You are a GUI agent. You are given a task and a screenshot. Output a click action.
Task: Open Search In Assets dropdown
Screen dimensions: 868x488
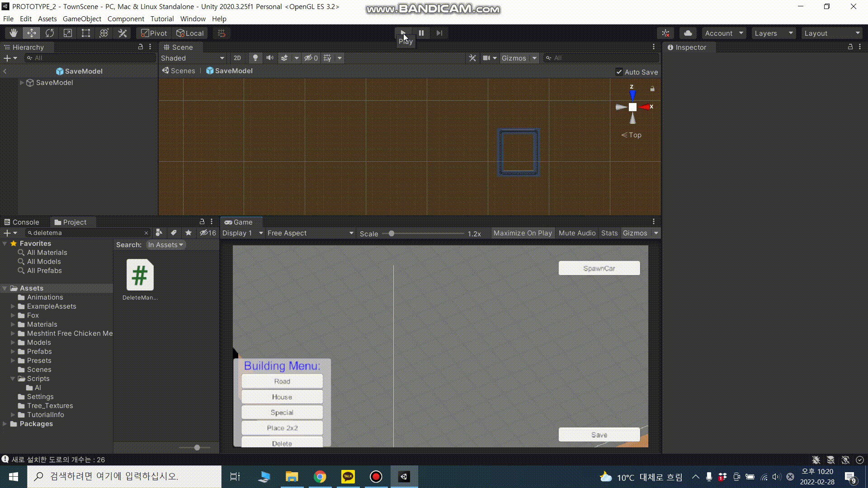165,245
